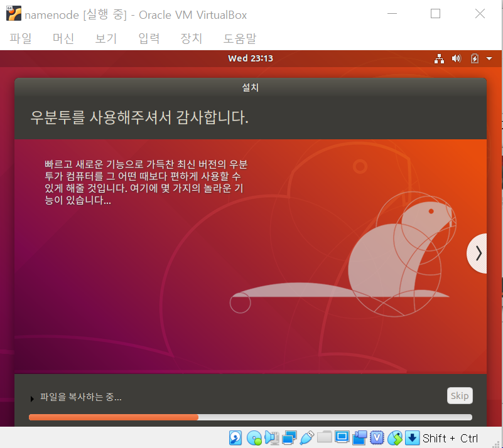Click the '우분투를 사용해주셔서 감사합니다.' heading
Screen dimensions: 503x448
[139, 117]
